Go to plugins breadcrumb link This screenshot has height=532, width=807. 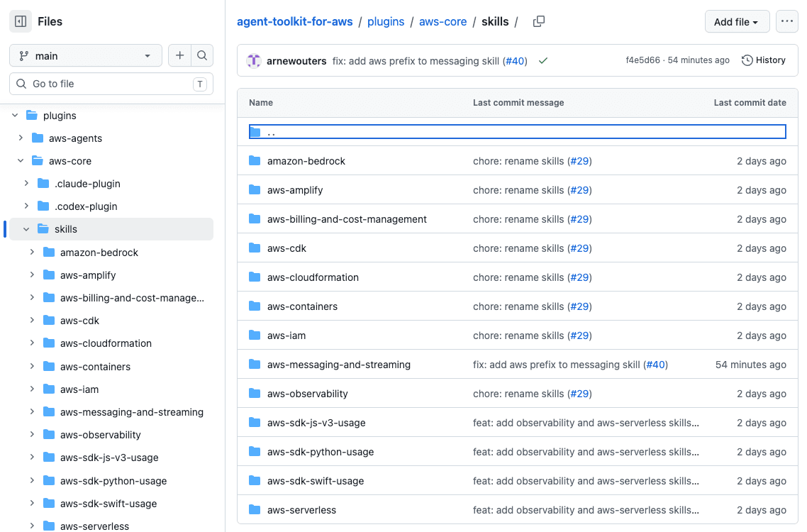pos(386,21)
